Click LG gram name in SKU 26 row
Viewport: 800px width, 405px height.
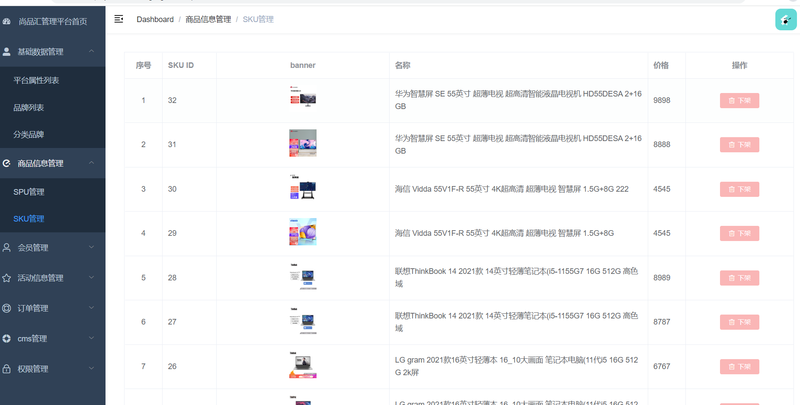click(516, 366)
